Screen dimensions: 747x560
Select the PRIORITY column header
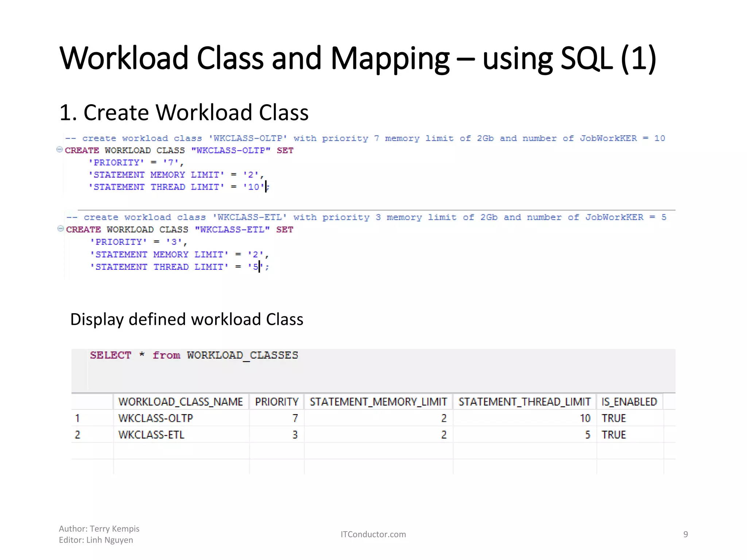click(x=277, y=401)
